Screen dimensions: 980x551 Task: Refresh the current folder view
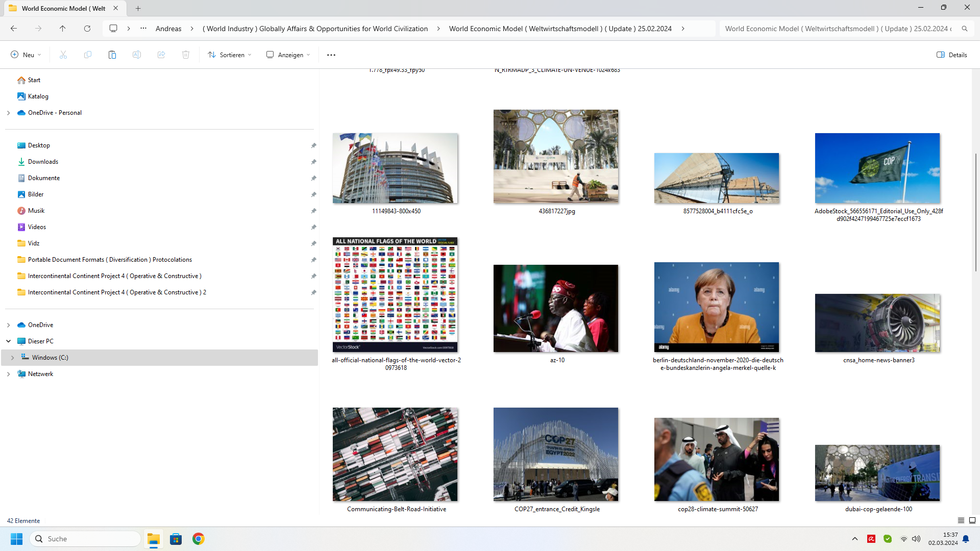[x=87, y=29]
